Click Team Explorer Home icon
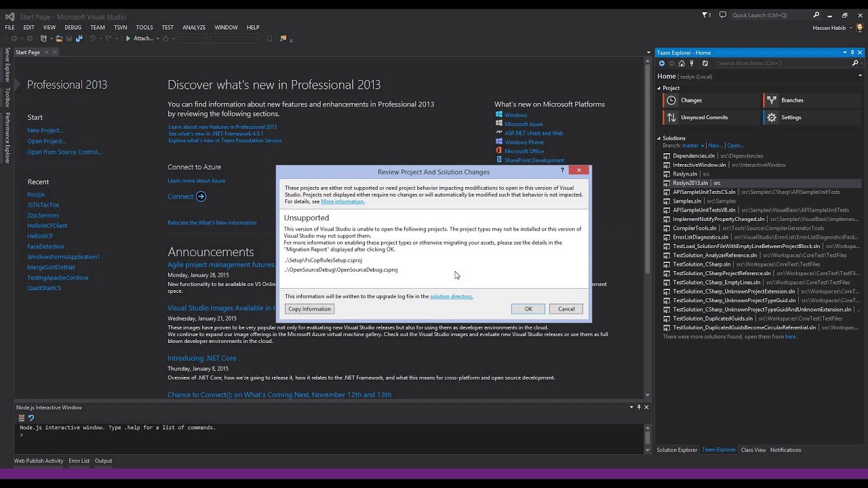This screenshot has width=868, height=488. (x=682, y=63)
